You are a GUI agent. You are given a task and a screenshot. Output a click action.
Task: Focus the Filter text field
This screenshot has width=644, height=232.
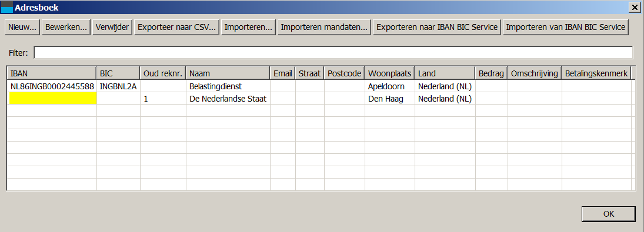coord(333,53)
